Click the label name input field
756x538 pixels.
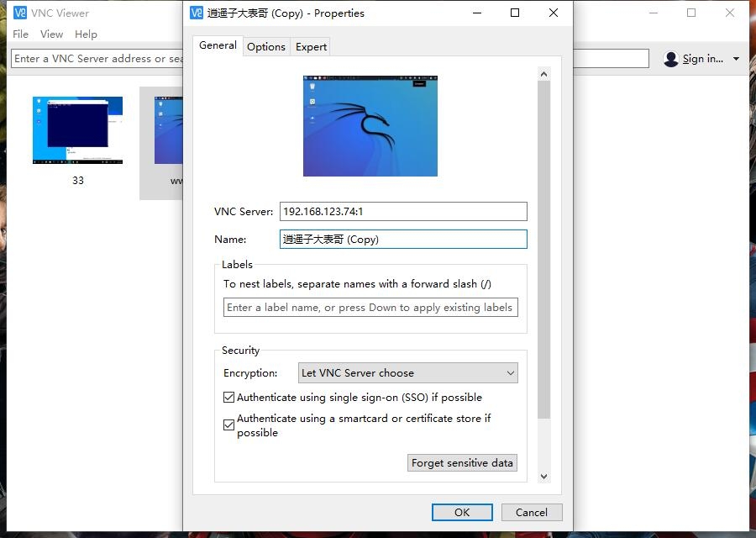(x=370, y=308)
